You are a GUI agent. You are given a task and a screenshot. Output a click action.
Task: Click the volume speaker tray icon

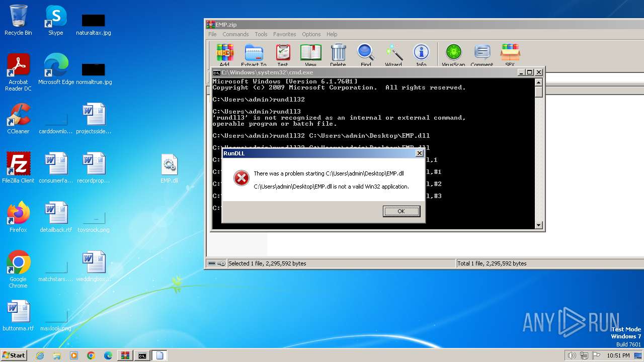(x=572, y=355)
